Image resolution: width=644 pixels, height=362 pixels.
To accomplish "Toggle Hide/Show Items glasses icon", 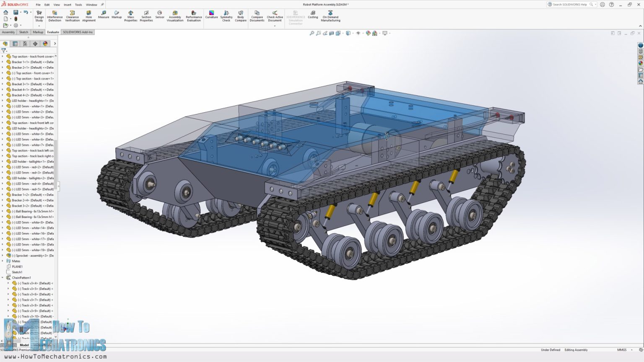I will (x=358, y=33).
